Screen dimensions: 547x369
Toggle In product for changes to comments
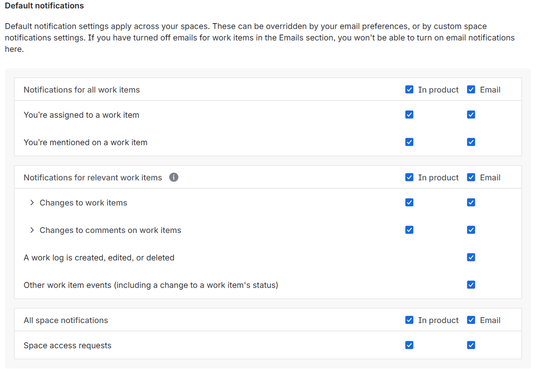[x=409, y=230]
